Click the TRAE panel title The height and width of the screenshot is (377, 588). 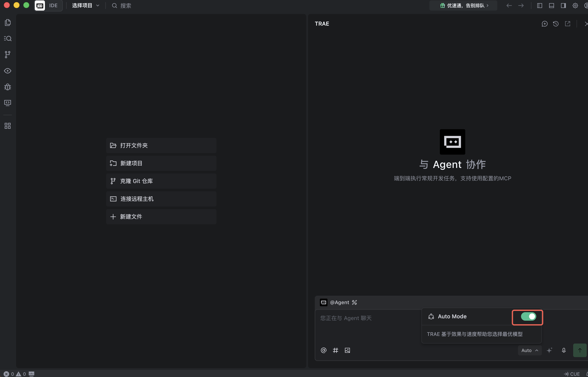pyautogui.click(x=322, y=24)
